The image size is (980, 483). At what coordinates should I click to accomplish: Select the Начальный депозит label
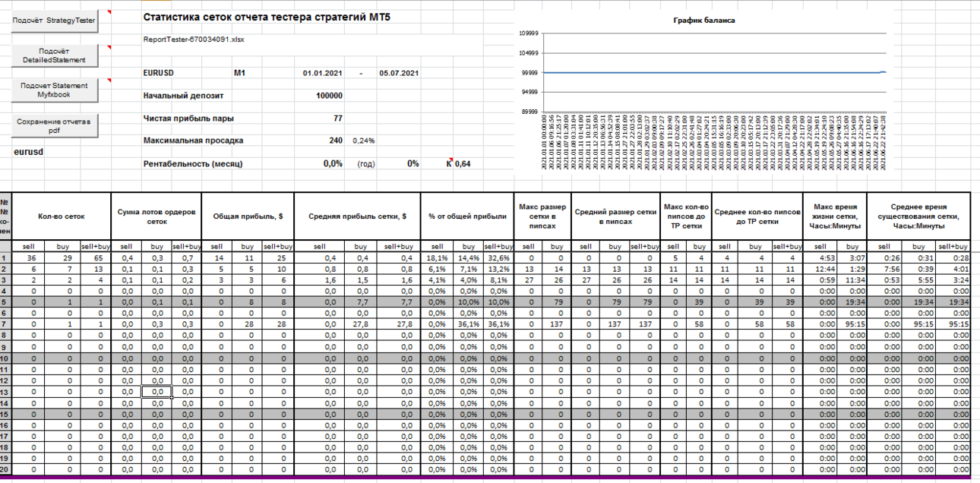point(183,96)
